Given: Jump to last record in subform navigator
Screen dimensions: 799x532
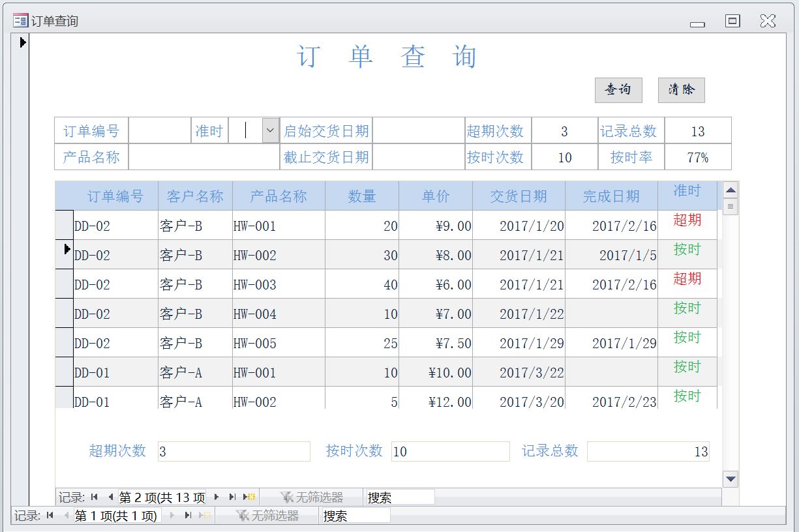Looking at the screenshot, I should point(232,497).
